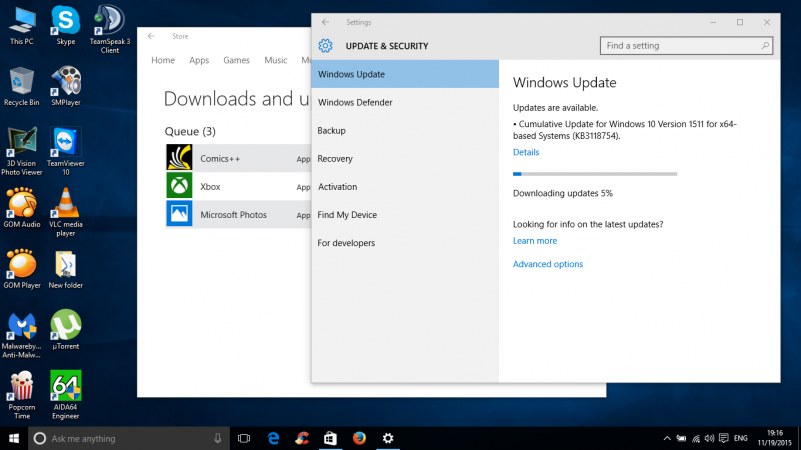Open GOM Audio desktop icon

click(x=21, y=208)
